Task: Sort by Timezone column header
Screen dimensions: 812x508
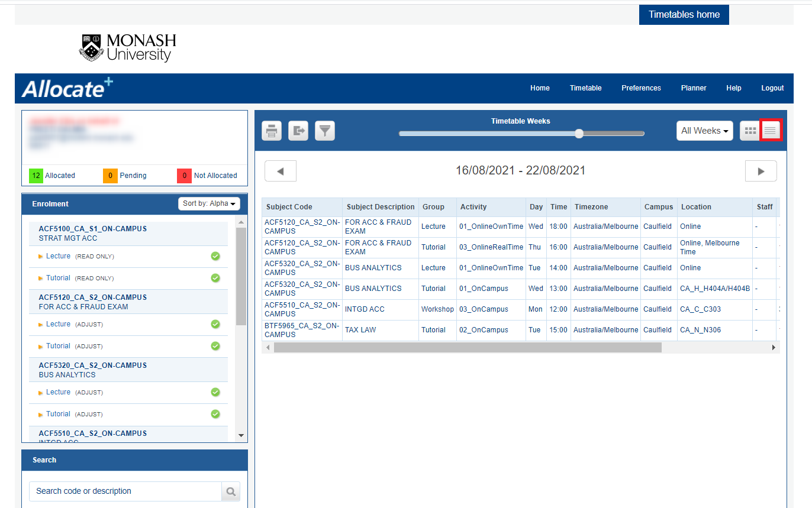Action: tap(605, 207)
